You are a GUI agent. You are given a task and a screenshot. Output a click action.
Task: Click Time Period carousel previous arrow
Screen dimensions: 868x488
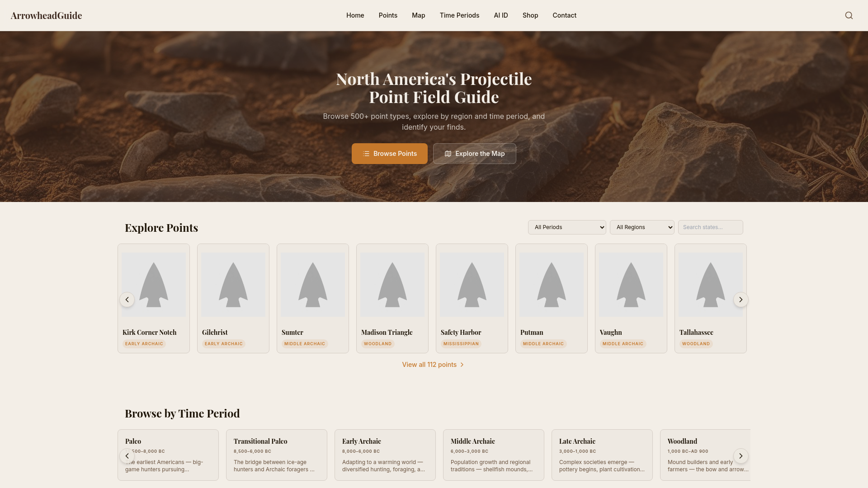[127, 456]
